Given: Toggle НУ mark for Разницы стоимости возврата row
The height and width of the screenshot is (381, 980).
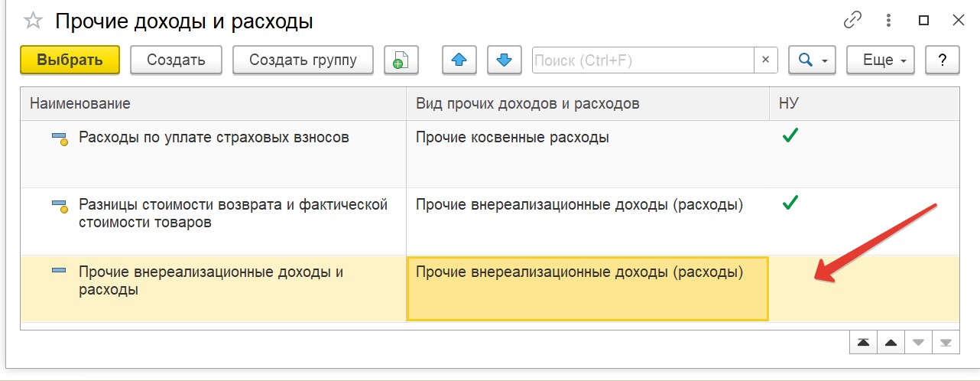Looking at the screenshot, I should point(790,204).
